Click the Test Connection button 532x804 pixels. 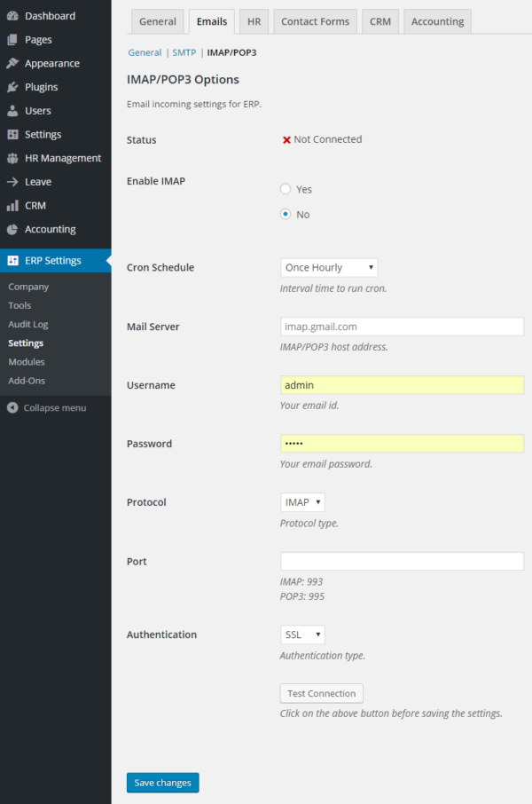pos(321,693)
